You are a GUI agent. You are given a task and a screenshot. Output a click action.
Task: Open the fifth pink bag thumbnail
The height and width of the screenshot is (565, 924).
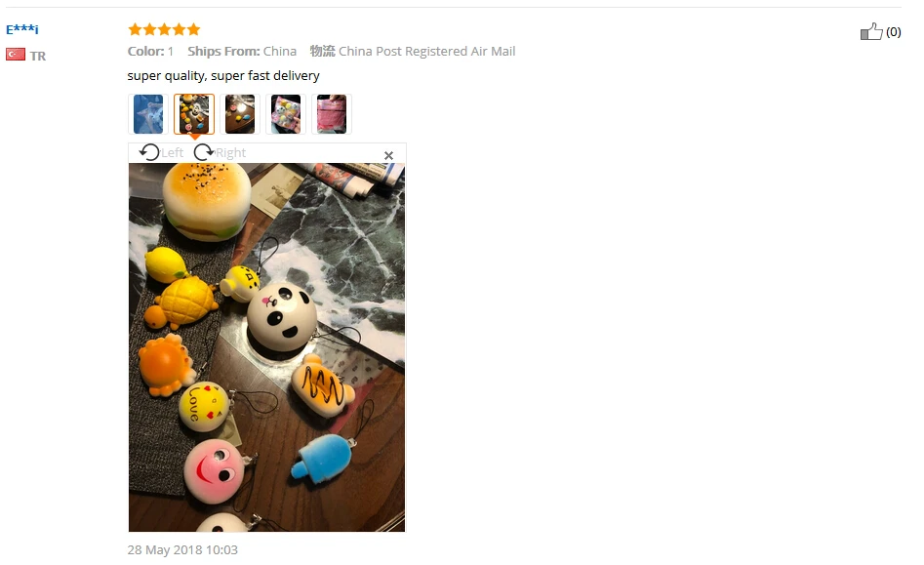[x=332, y=114]
